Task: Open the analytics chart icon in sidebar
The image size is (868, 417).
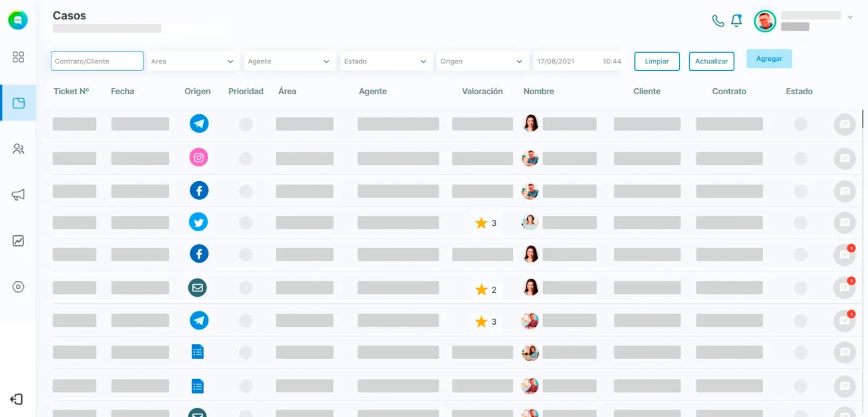Action: click(x=18, y=241)
